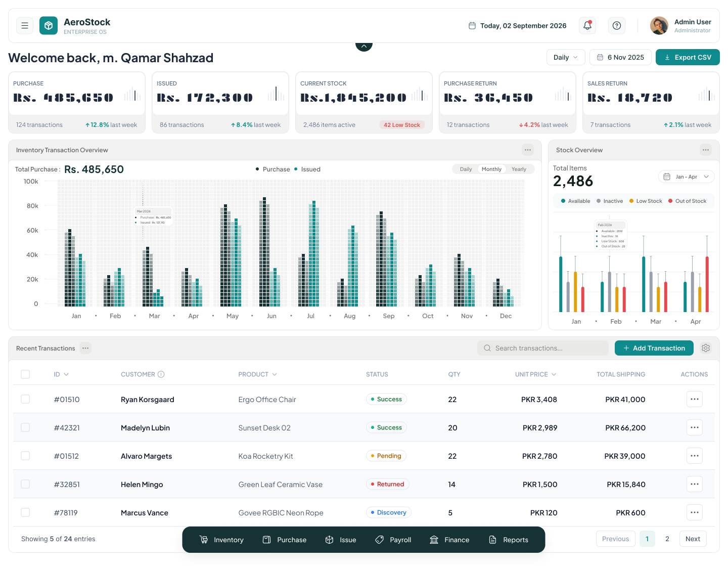
Task: Open the help question mark icon
Action: tap(617, 25)
